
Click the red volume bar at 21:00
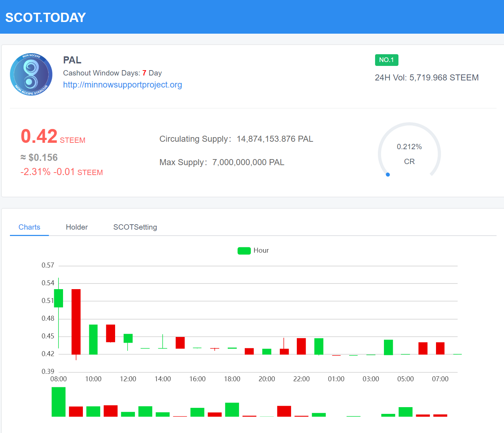[284, 411]
